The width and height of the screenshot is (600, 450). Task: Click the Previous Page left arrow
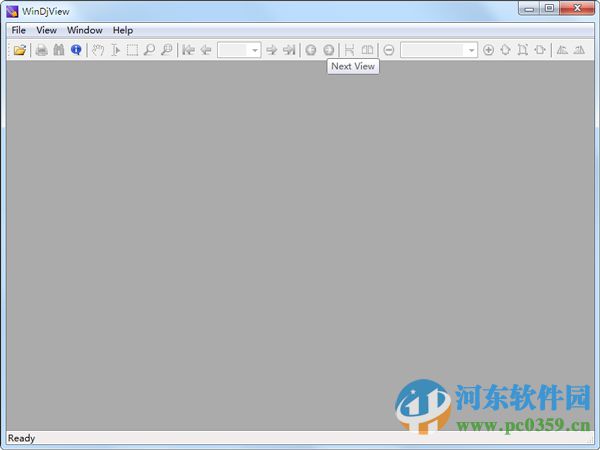[206, 50]
